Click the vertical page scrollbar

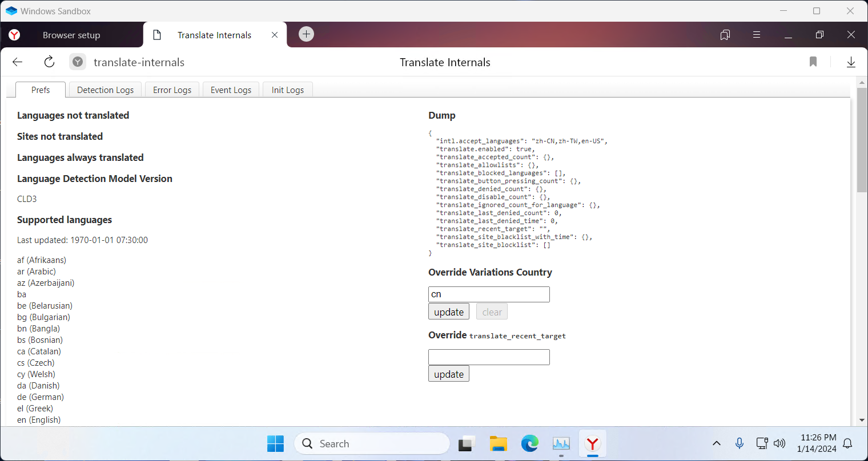[862, 137]
